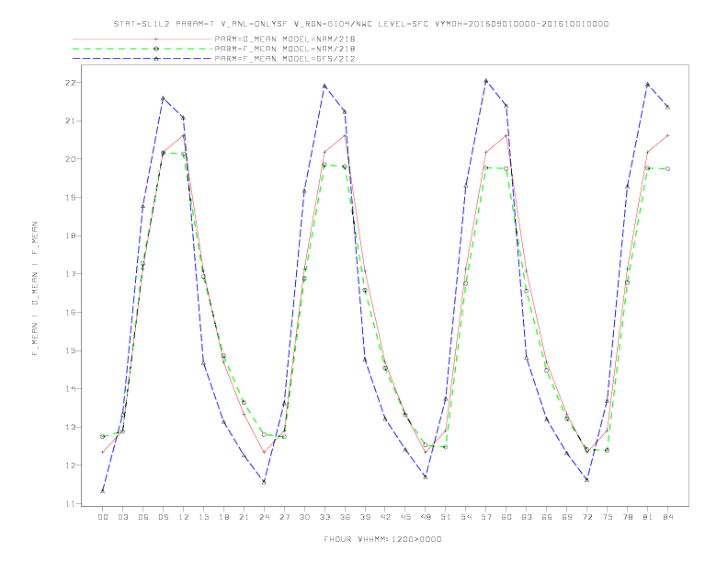Select legend entry PARM=F_MEAN MODEL=GFS/212
Viewport: 728px width, 563px height.
tap(285, 59)
